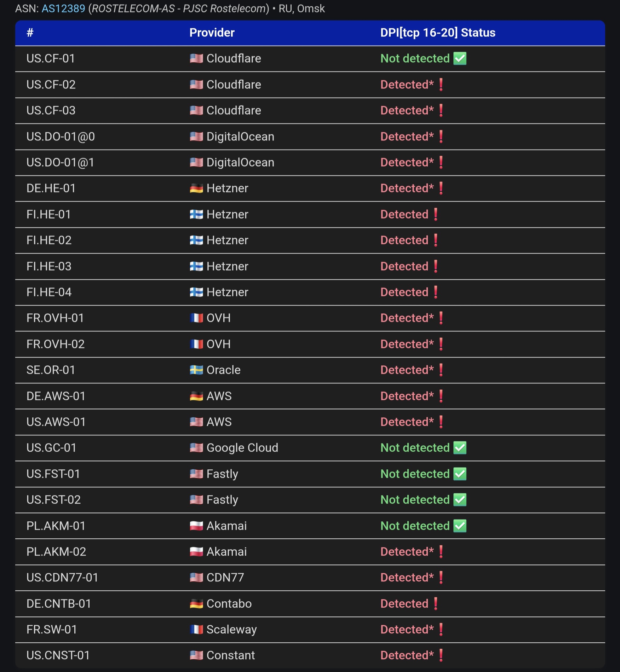Click the Not detected status for US.FST-02
The width and height of the screenshot is (620, 672).
[415, 500]
